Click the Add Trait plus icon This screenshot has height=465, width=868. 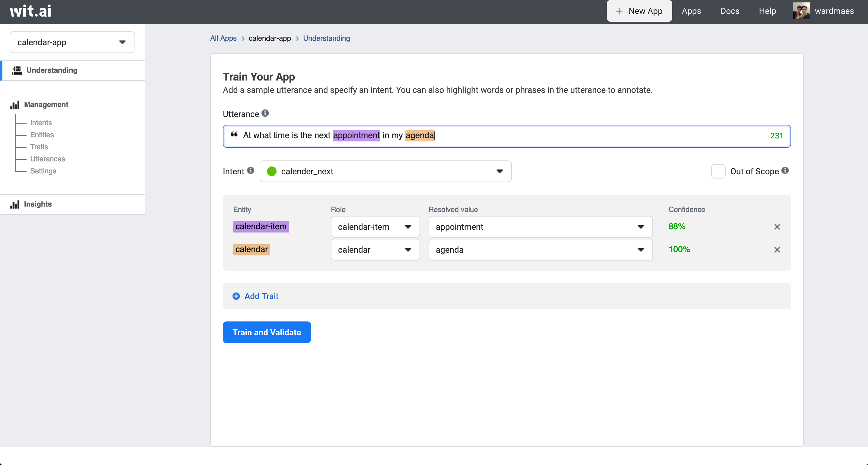pos(236,296)
